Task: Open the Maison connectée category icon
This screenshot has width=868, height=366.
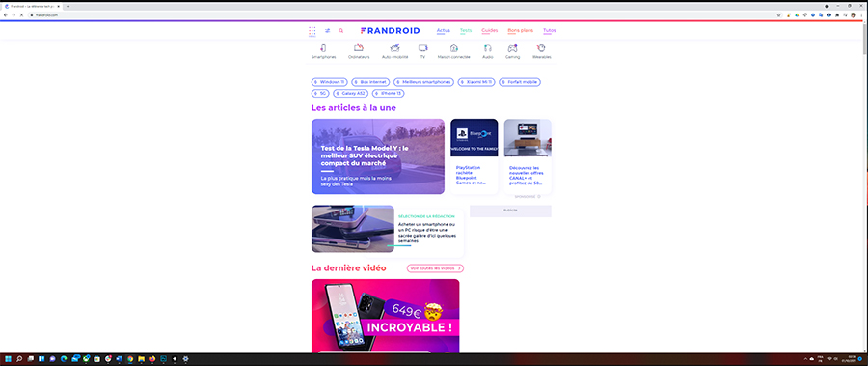Action: (454, 48)
